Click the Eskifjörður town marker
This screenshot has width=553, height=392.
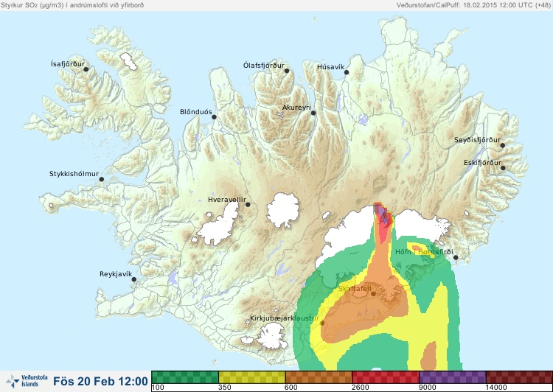point(503,168)
